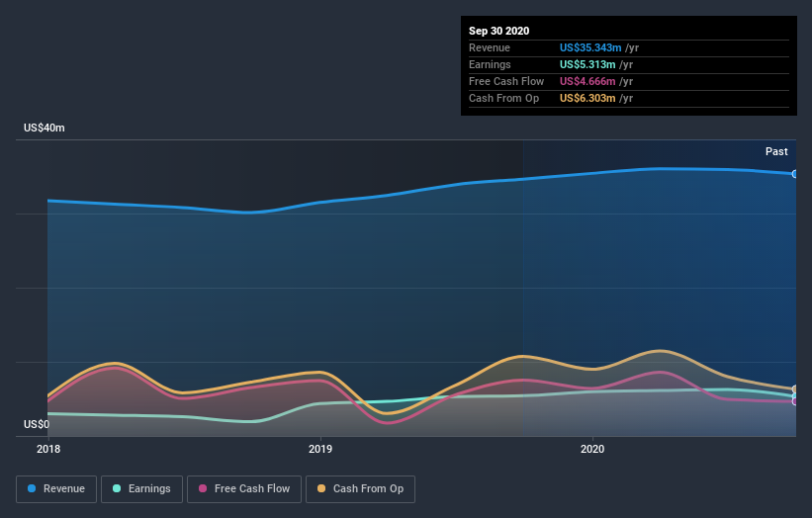This screenshot has width=812, height=518.
Task: Click the US$35.343m revenue value
Action: [590, 47]
